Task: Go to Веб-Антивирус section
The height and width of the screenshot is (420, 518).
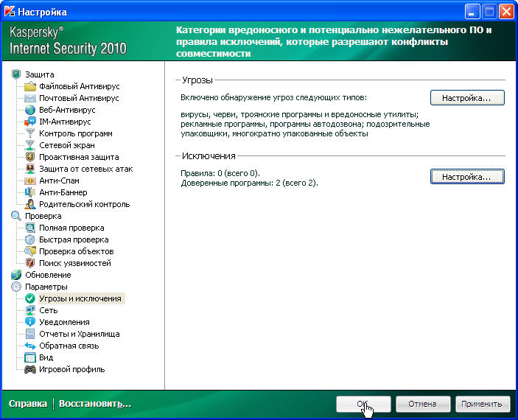Action: point(67,110)
